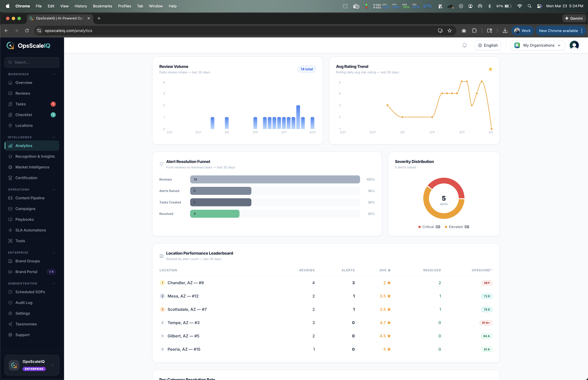
Task: Collapse the Operations section chevron
Action: (x=54, y=190)
